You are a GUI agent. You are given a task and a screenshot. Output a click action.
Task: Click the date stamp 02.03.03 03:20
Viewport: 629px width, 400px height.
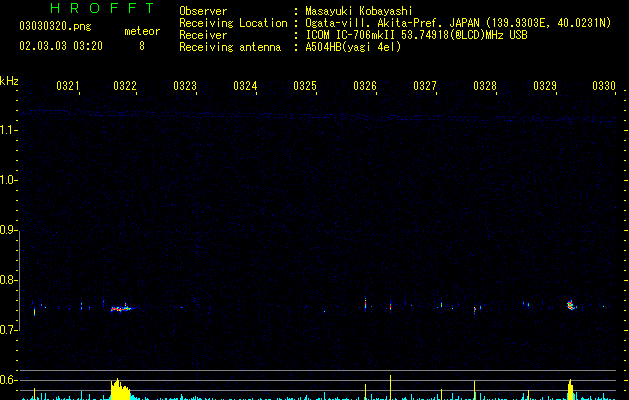[x=61, y=46]
